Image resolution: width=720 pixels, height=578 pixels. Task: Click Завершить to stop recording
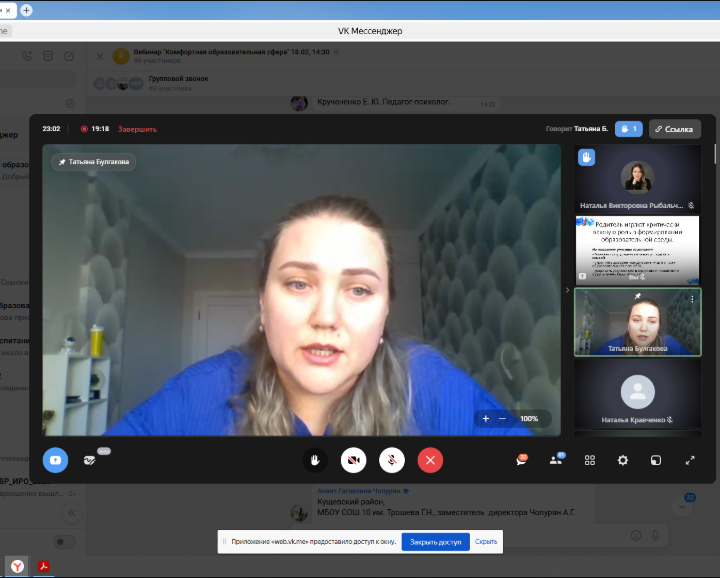coord(137,129)
